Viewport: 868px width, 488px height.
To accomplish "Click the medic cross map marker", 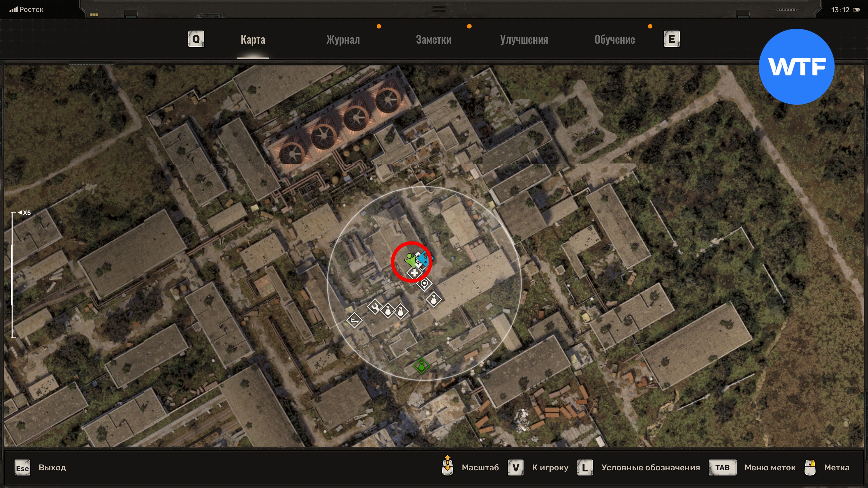I will pos(414,273).
